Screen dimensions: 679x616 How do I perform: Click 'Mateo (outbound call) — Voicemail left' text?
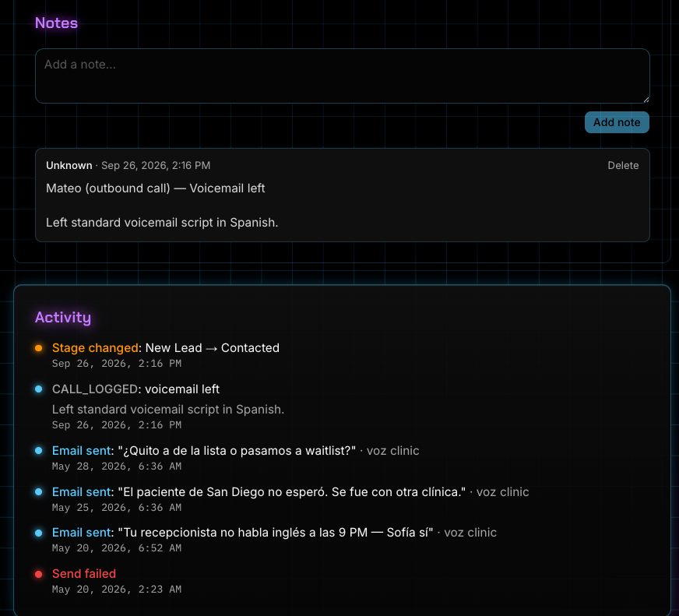point(156,188)
